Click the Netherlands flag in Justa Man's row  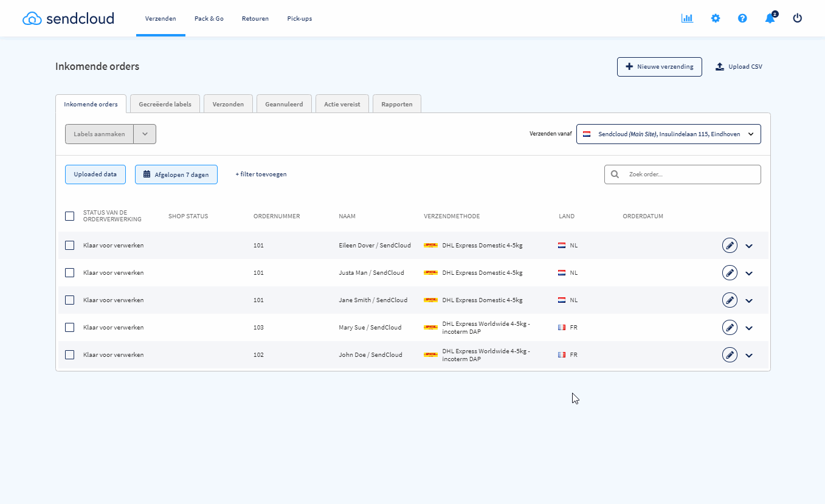tap(562, 273)
